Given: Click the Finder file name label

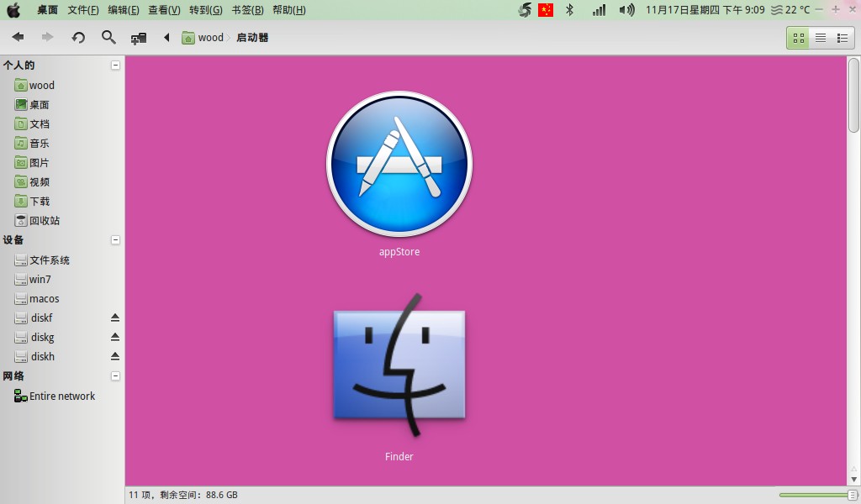Looking at the screenshot, I should click(399, 456).
